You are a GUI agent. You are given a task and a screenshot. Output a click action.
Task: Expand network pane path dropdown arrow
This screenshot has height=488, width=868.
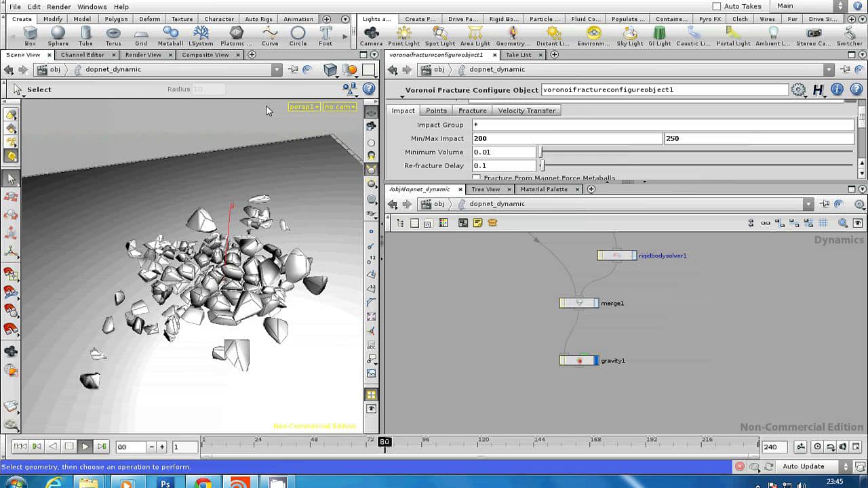point(808,203)
